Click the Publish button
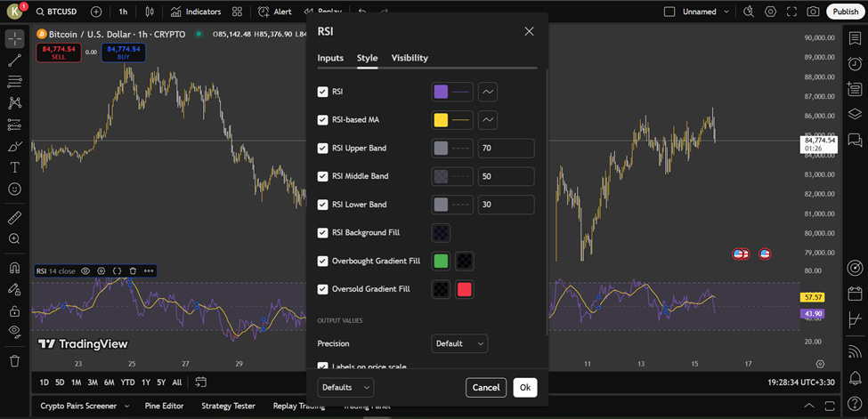Image resolution: width=868 pixels, height=419 pixels. [846, 12]
